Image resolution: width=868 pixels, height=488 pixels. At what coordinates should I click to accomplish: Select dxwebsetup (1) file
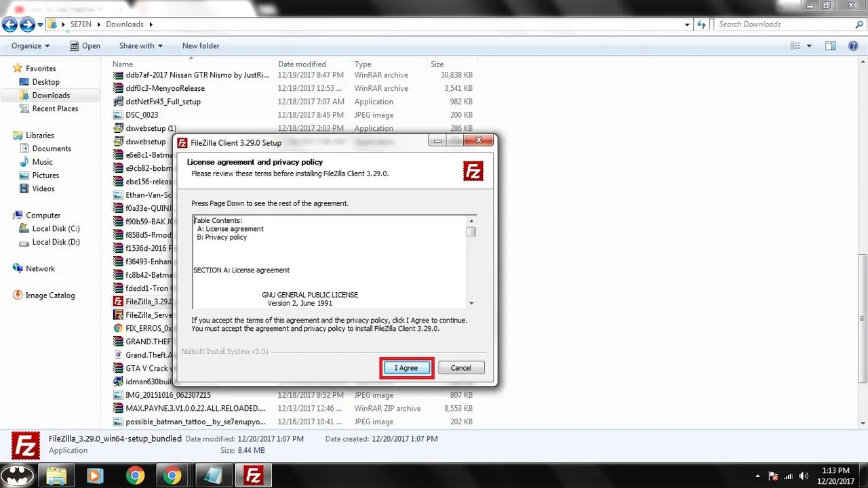151,128
